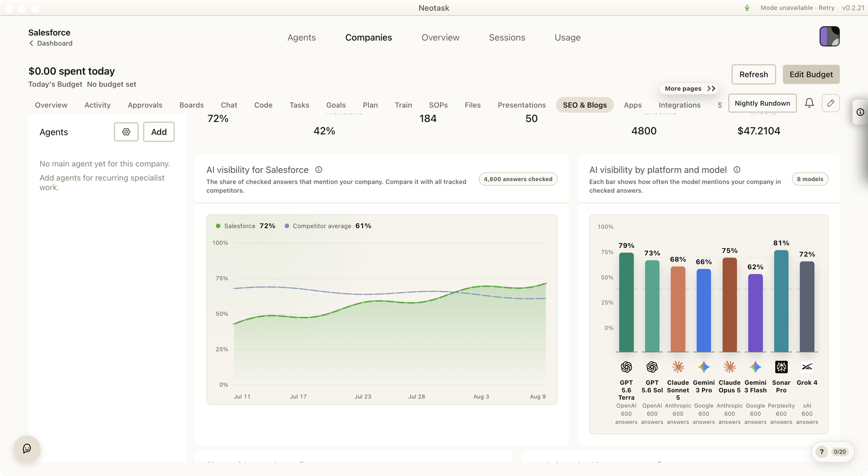Open the agents settings gear
Screen dimensions: 868x476
[126, 132]
